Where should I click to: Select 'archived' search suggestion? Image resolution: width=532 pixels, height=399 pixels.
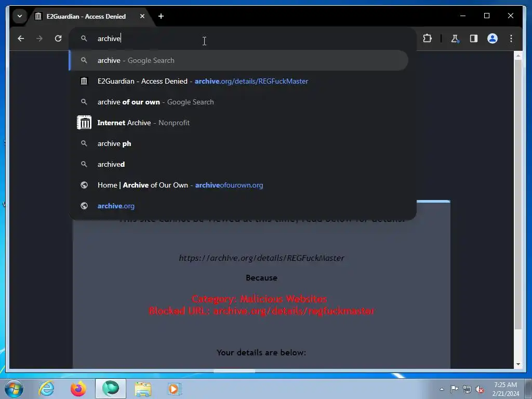(x=238, y=164)
